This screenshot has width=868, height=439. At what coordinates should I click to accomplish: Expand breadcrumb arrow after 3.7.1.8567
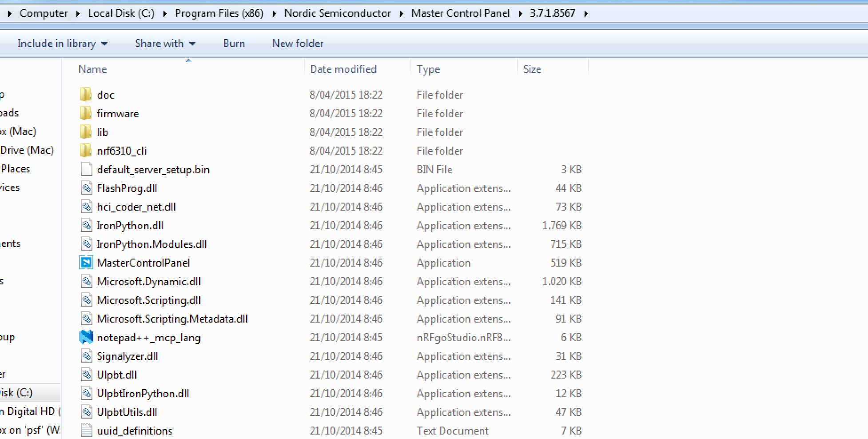tap(586, 14)
